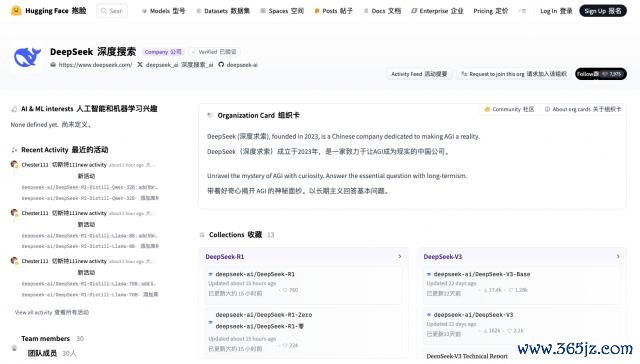The height and width of the screenshot is (364, 640).
Task: Open the DeepSeek-R1-Distill-Llama-8B activity entry
Action: (90, 241)
